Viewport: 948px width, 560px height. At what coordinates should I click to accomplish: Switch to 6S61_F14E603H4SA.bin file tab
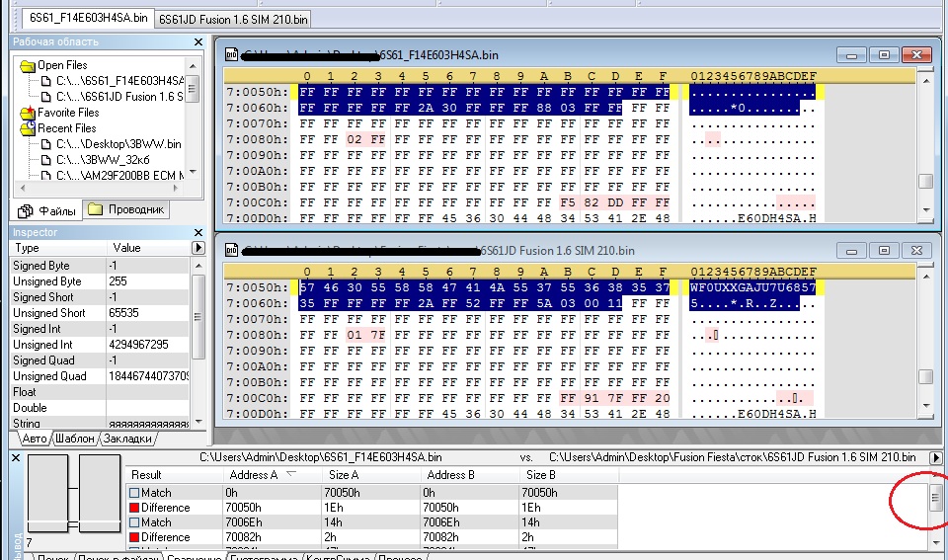tap(88, 18)
